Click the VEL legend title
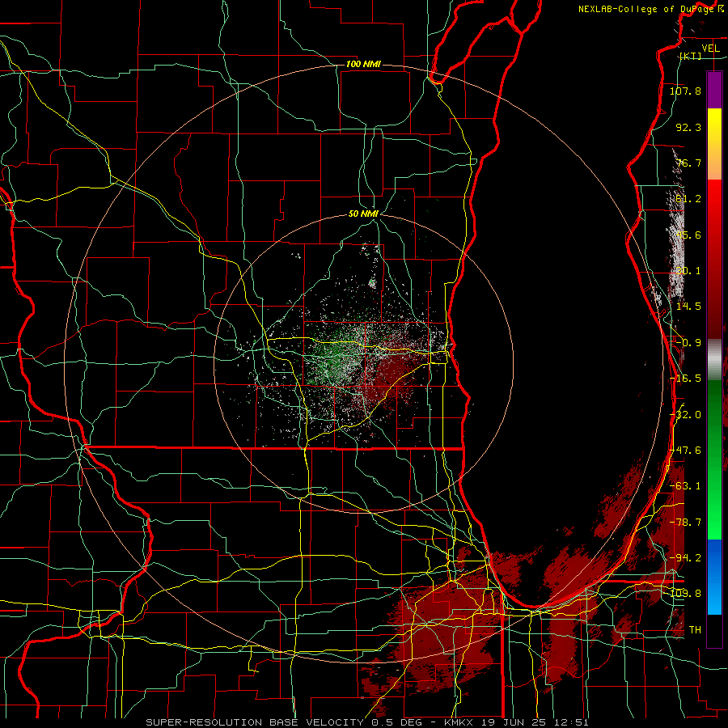This screenshot has height=728, width=728. click(710, 49)
